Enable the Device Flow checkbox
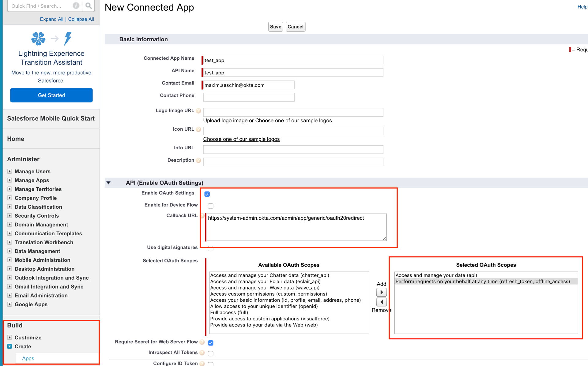Viewport: 588px width, 366px height. [x=211, y=206]
